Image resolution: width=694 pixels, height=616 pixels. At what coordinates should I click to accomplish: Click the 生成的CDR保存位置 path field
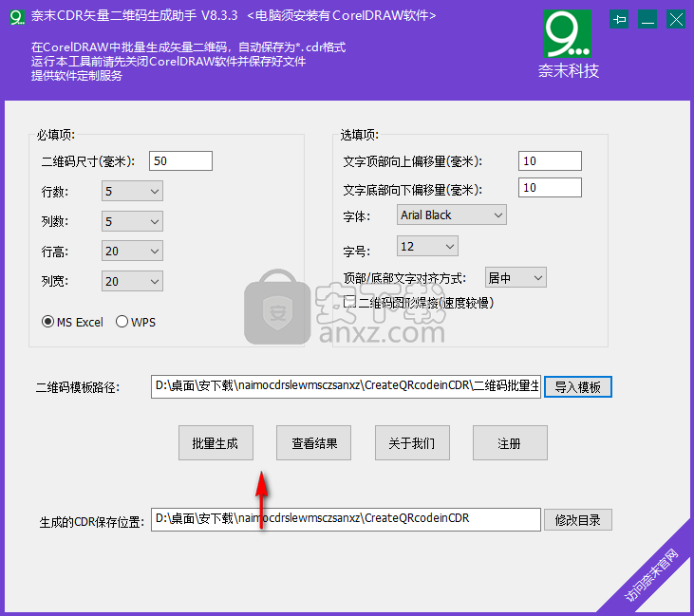[x=346, y=519]
